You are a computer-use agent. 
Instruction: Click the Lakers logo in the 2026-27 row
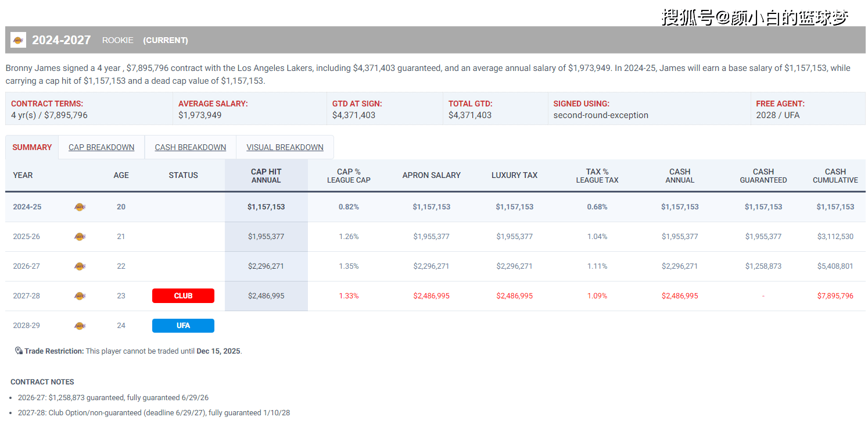(x=80, y=266)
